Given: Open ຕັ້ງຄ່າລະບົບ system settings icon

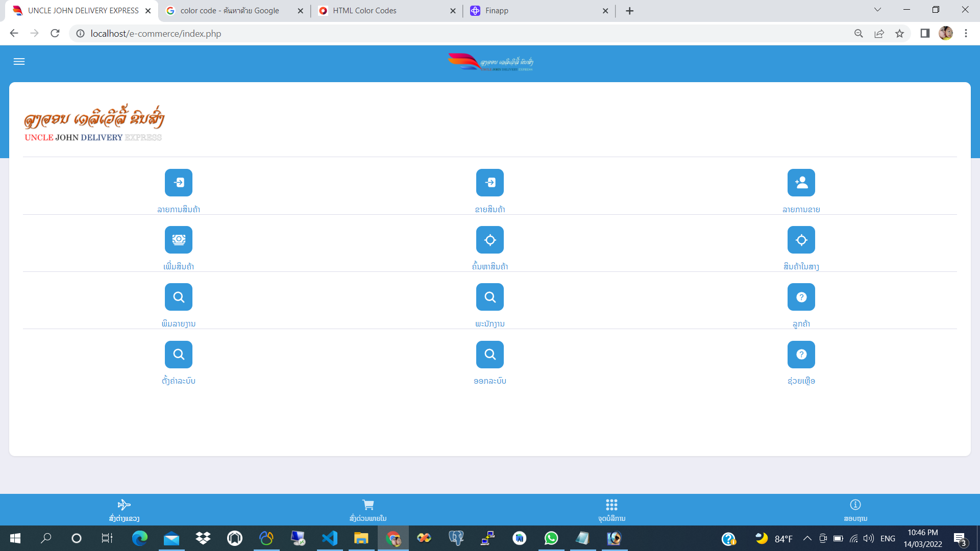Looking at the screenshot, I should (x=179, y=355).
